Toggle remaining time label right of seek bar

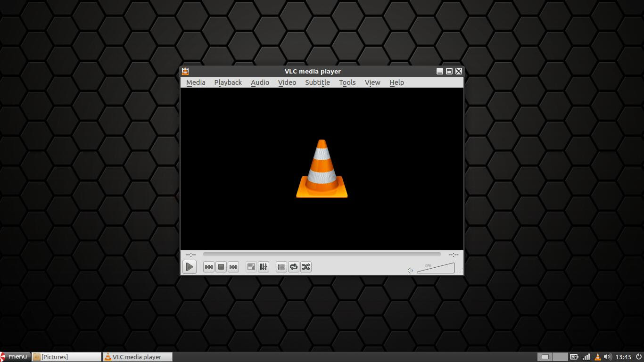click(x=454, y=255)
